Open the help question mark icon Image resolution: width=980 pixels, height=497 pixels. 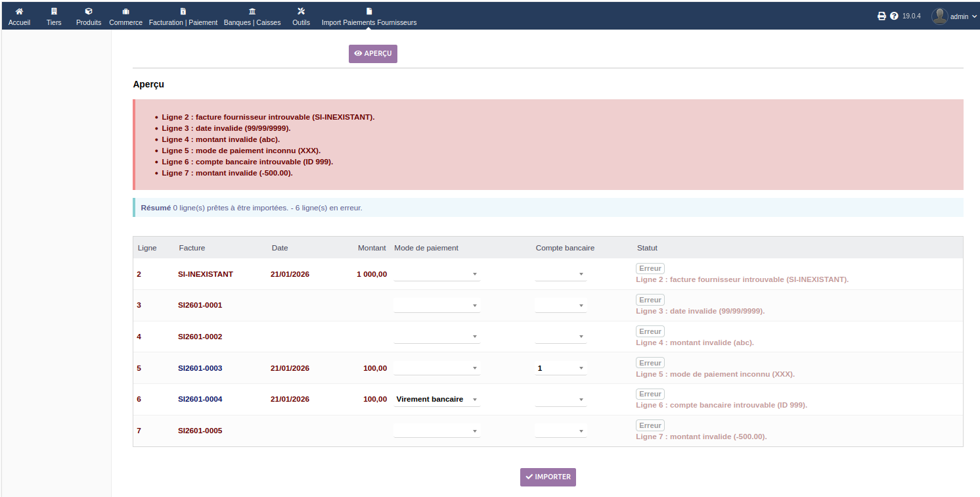[x=894, y=16]
